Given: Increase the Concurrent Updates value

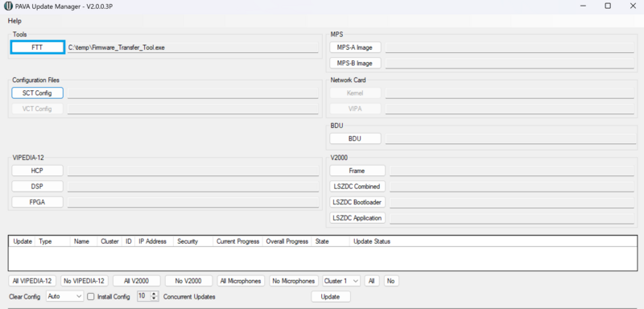Looking at the screenshot, I should tap(154, 294).
